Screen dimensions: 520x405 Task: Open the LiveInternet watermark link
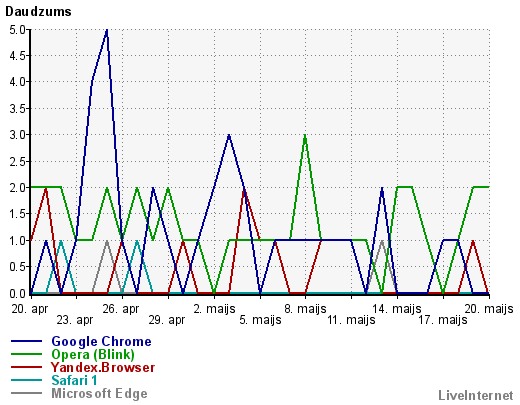(476, 395)
